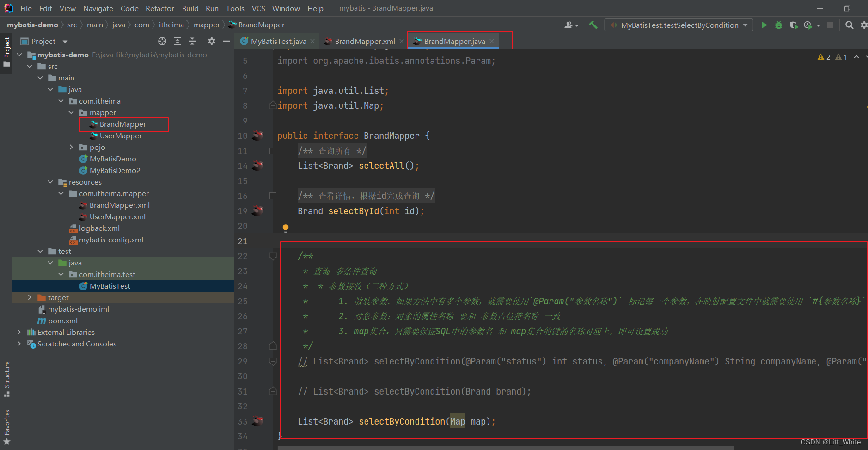Open the run configuration dropdown

pos(679,25)
